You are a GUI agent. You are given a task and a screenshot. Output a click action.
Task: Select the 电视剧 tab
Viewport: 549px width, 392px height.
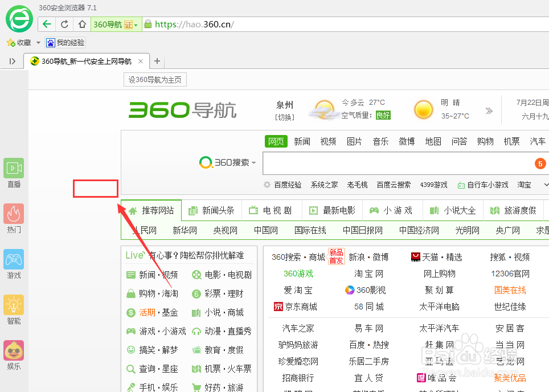point(271,210)
